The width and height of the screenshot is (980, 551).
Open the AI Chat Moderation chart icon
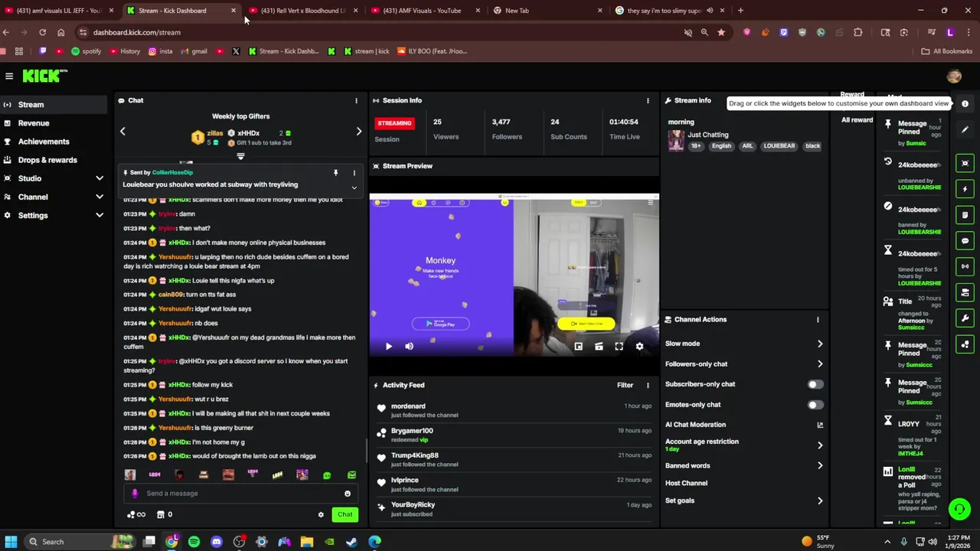[x=820, y=425]
